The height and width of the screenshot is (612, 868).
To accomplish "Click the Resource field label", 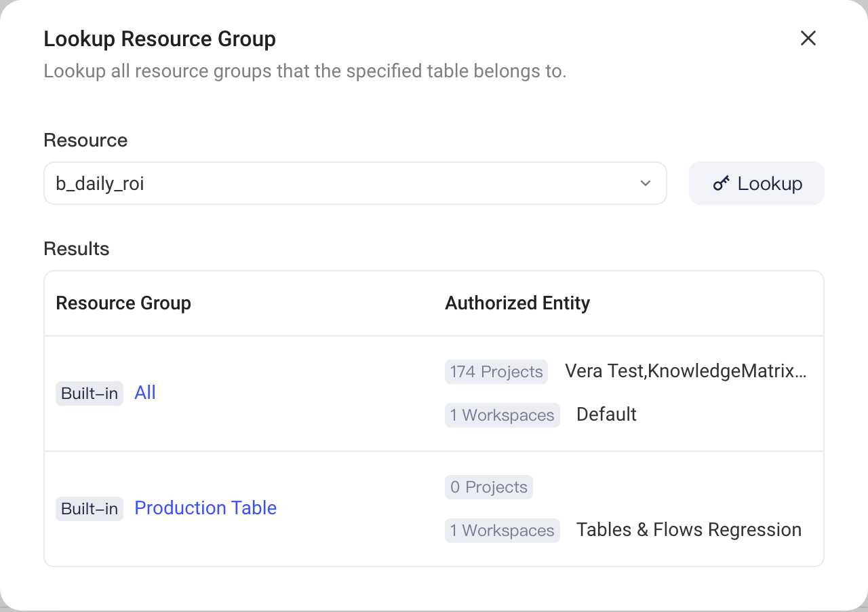I will point(85,140).
